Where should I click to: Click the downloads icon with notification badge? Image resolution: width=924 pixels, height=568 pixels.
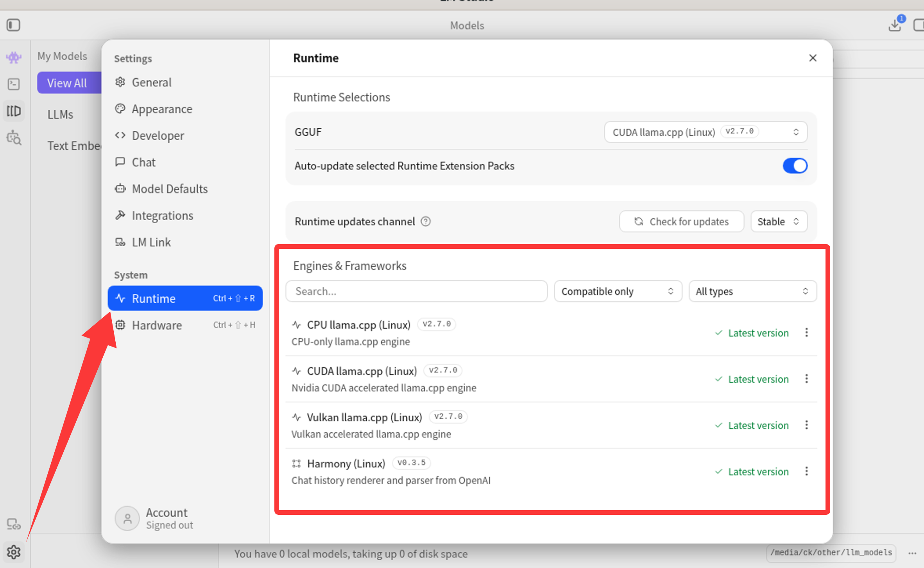point(895,25)
